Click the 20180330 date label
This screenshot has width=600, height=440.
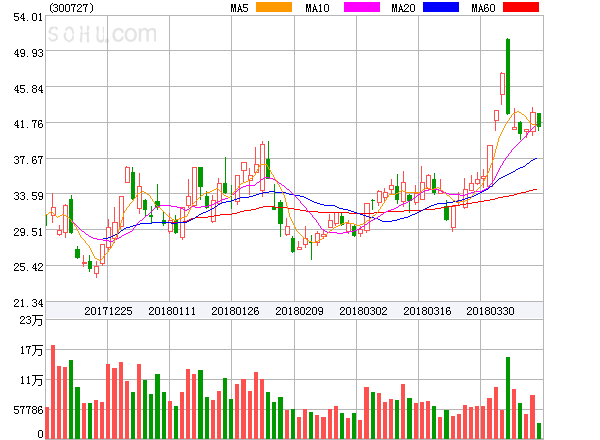[x=490, y=311]
